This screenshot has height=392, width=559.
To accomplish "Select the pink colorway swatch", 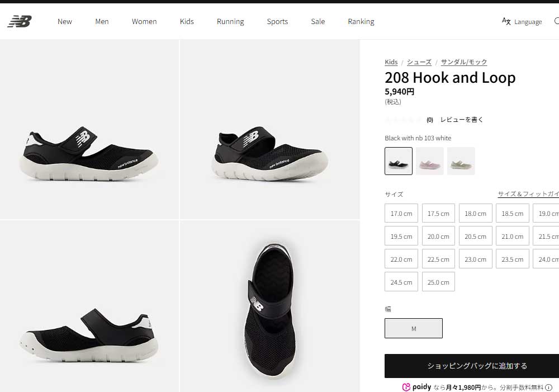I will click(x=429, y=161).
